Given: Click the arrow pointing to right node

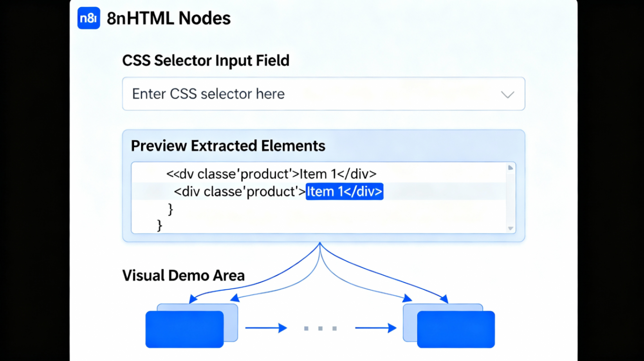Looking at the screenshot, I should (375, 328).
